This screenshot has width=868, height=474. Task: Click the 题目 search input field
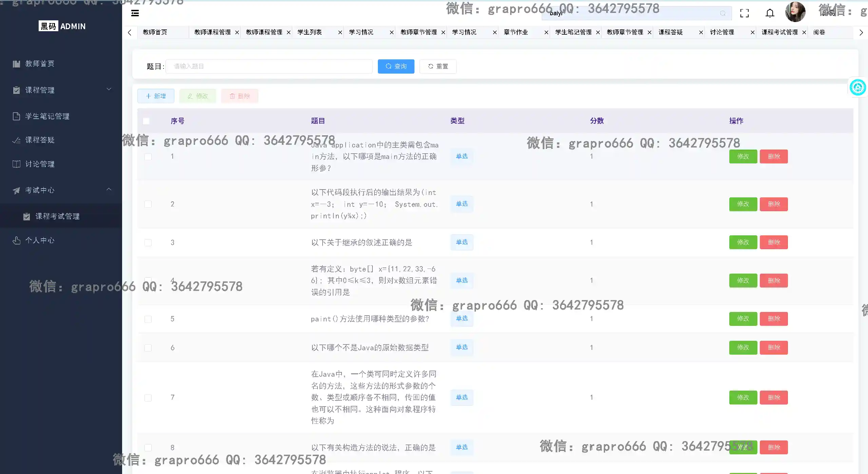tap(269, 66)
